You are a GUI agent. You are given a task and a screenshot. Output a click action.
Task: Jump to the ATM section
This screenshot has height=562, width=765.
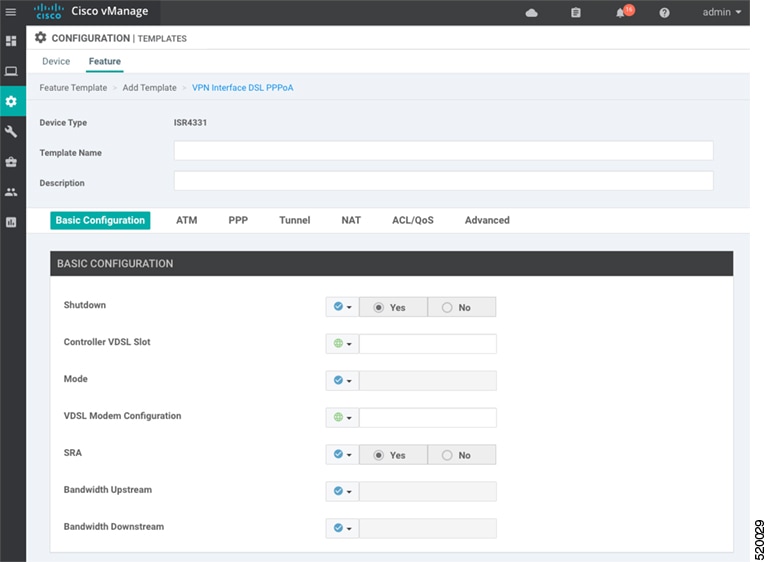tap(186, 220)
